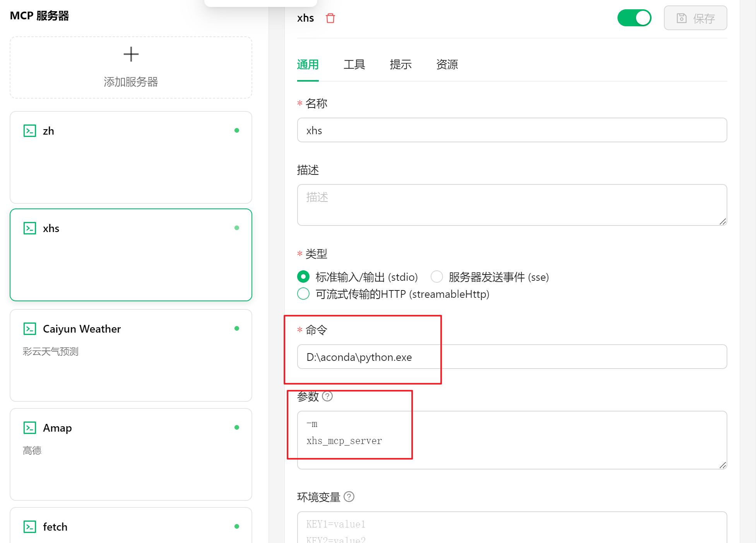756x543 pixels.
Task: Click the fetch server terminal icon
Action: point(30,527)
